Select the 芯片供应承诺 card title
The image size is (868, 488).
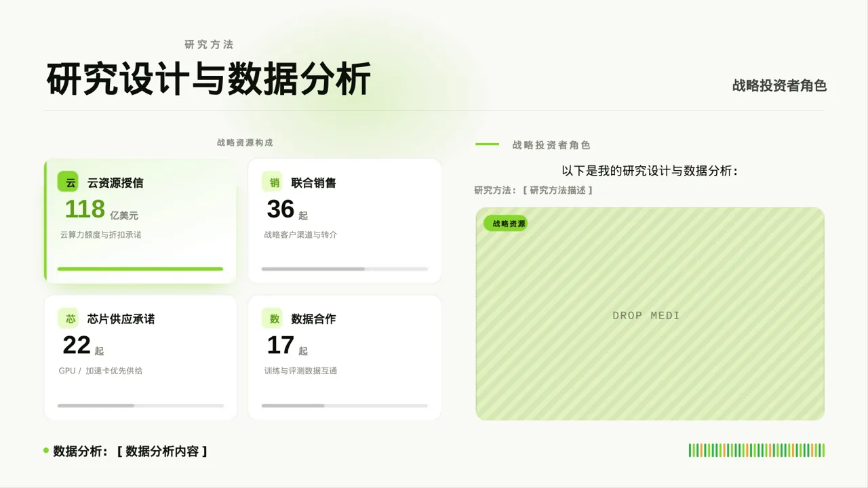[121, 319]
